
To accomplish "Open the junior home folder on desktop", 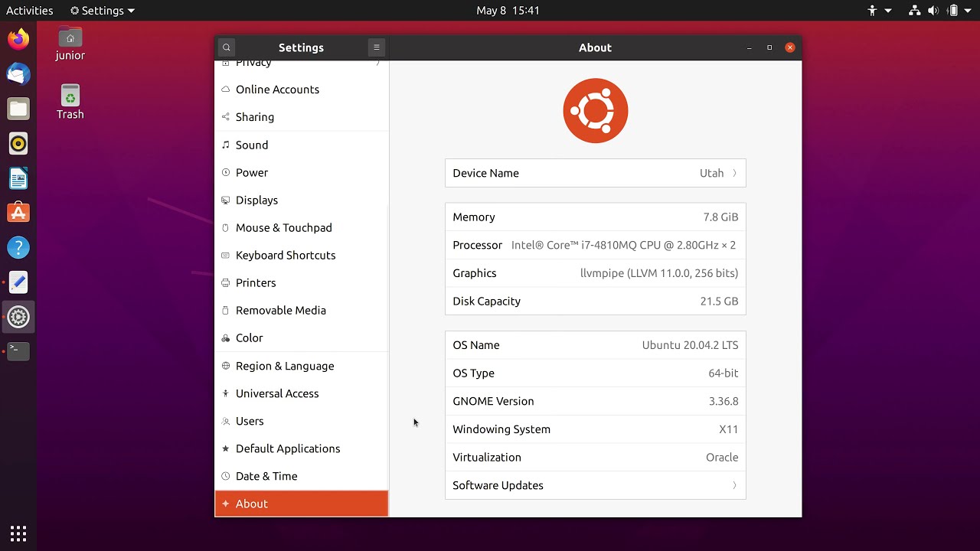I will [x=70, y=44].
